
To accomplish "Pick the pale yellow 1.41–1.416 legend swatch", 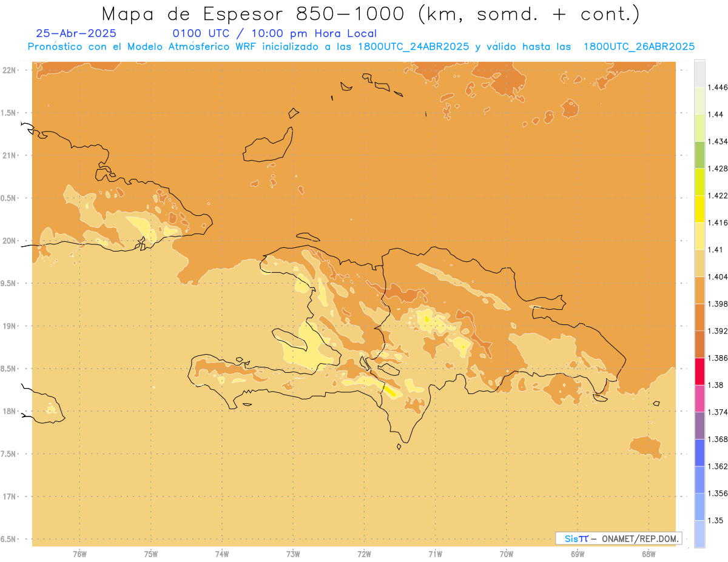I will [699, 236].
